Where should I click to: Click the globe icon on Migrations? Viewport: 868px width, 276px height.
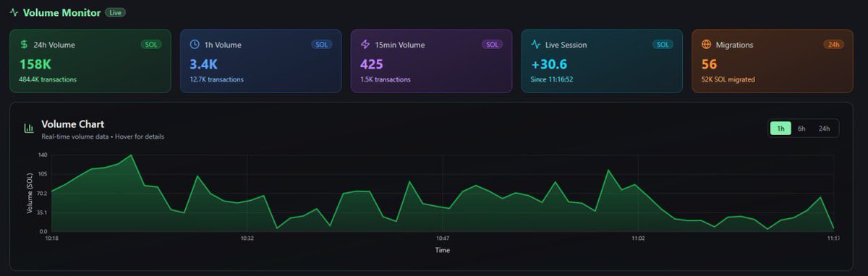[707, 44]
